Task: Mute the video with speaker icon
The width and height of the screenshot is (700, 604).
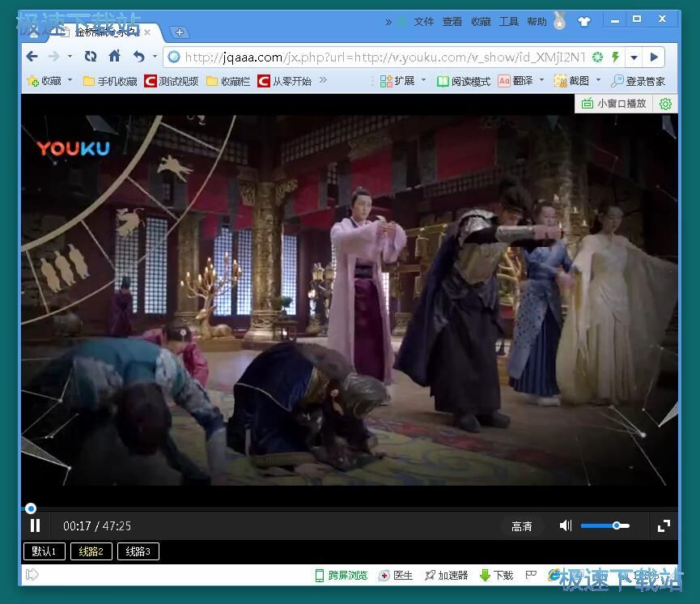Action: (x=566, y=525)
